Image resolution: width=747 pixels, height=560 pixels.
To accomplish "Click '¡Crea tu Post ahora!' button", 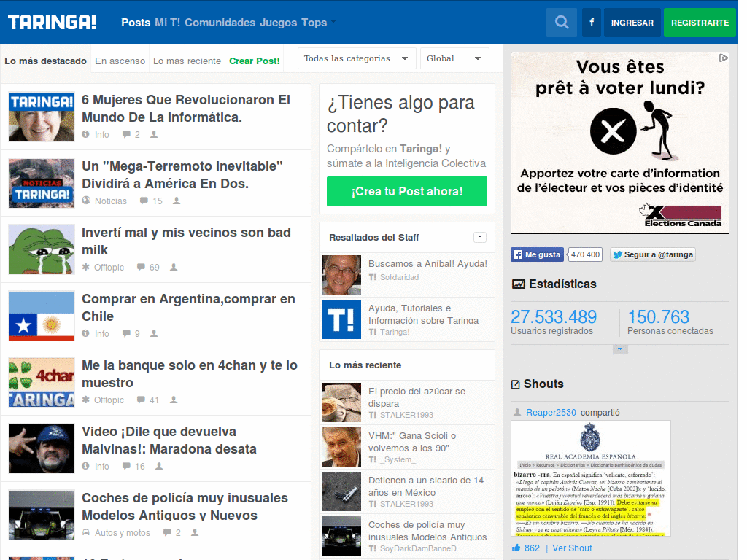I will click(407, 192).
